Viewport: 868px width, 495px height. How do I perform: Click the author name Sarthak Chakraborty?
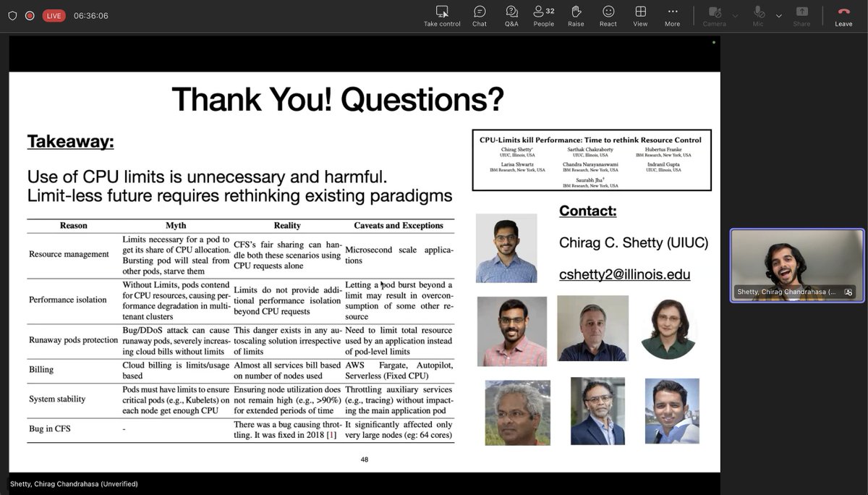click(591, 150)
